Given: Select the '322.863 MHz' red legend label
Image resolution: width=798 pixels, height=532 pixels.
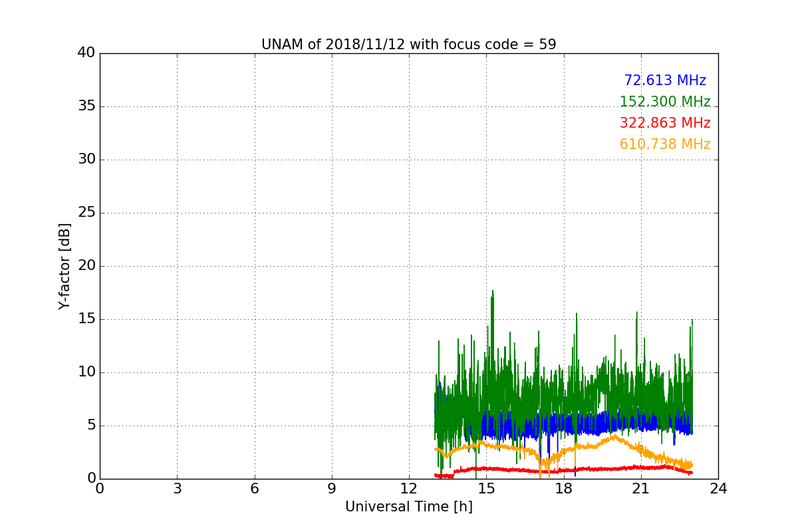Looking at the screenshot, I should coord(665,123).
